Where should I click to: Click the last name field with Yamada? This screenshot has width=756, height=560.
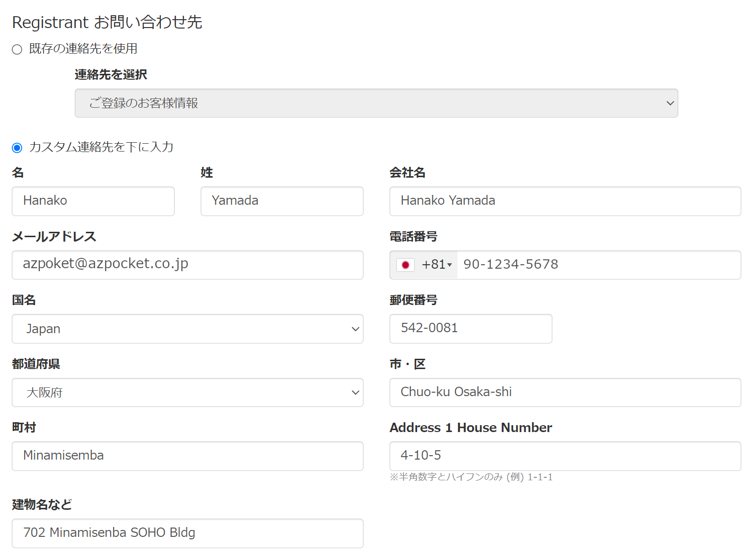coord(281,201)
